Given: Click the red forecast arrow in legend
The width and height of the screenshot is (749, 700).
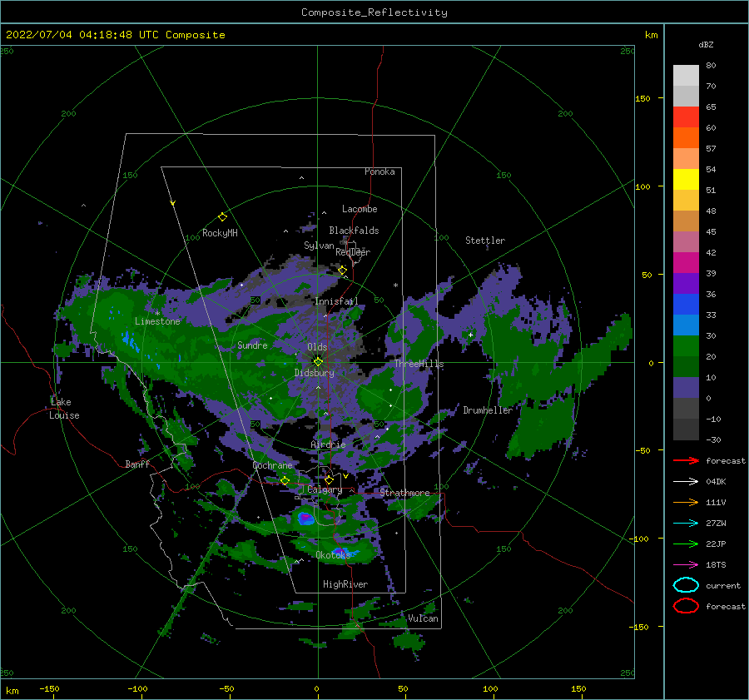Looking at the screenshot, I should coord(686,460).
